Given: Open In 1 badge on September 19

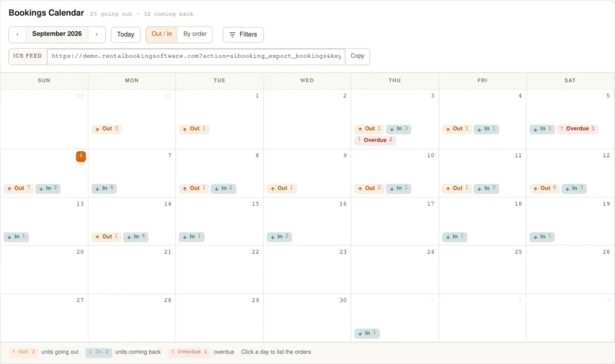Looking at the screenshot, I should coord(542,237).
